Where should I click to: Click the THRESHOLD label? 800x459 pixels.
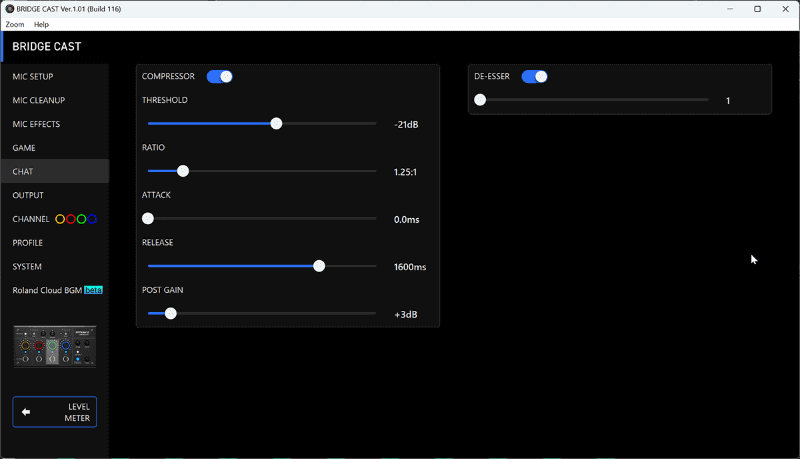pyautogui.click(x=165, y=100)
